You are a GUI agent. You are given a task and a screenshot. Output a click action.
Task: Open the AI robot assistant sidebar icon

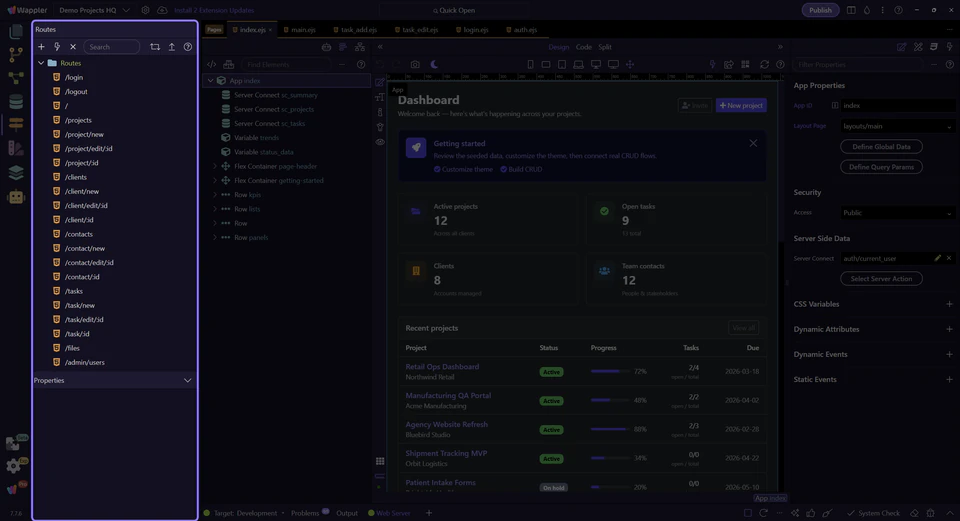tap(16, 197)
